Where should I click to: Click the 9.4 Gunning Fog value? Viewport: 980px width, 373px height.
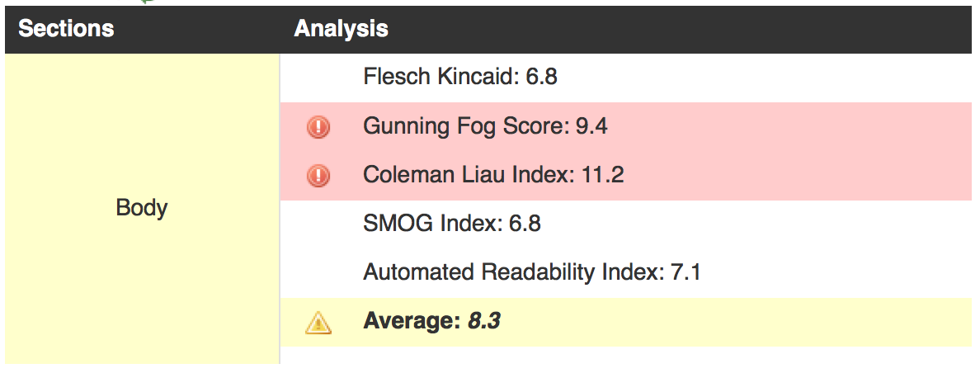591,126
